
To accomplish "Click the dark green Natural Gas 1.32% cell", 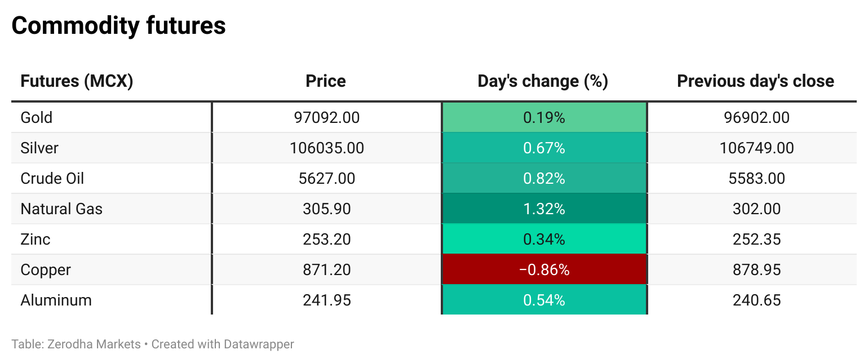I will click(544, 209).
